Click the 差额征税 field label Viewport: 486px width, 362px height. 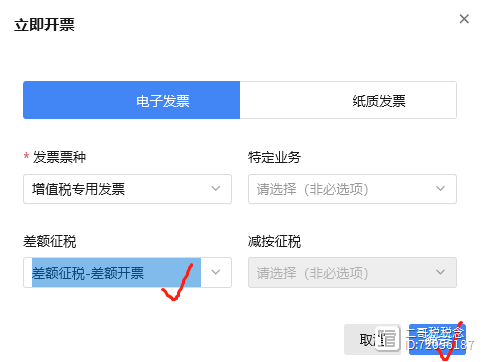pyautogui.click(x=50, y=241)
